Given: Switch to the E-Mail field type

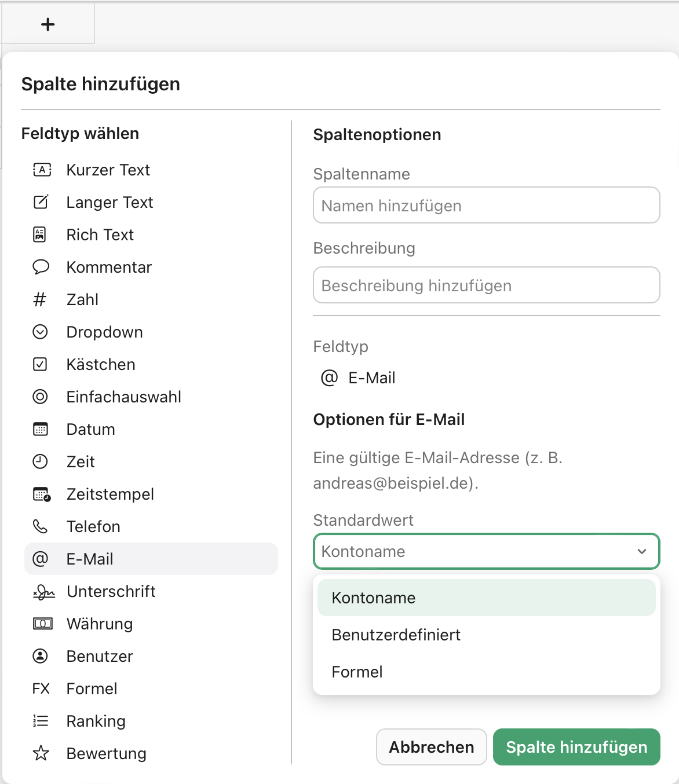Looking at the screenshot, I should [90, 559].
